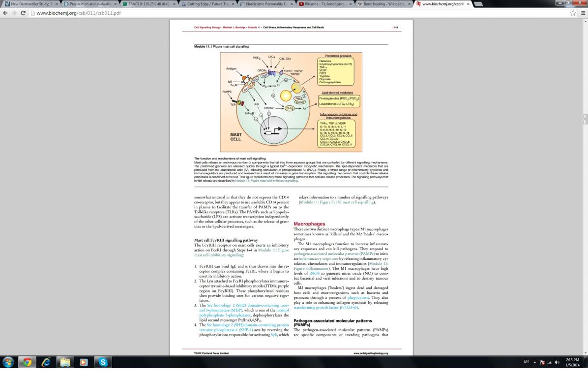Open the Chrome menu button
Screen dimensions: 588x382
pos(583,13)
